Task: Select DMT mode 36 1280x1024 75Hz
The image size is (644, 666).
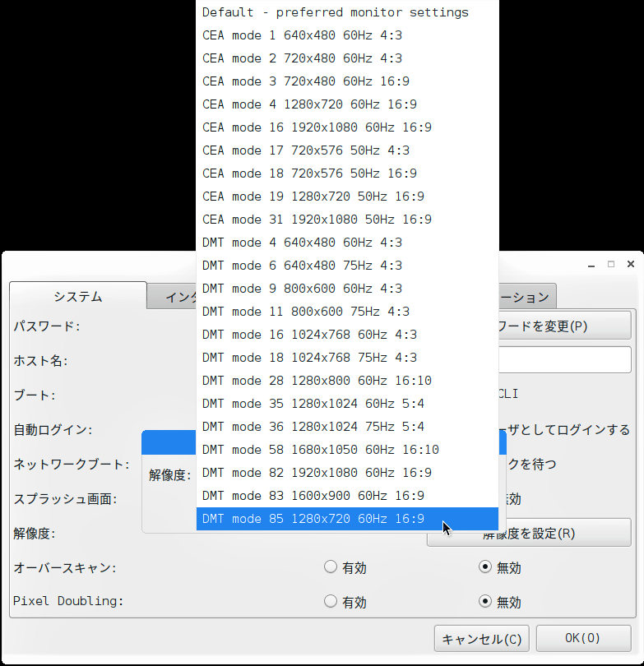Action: point(347,427)
